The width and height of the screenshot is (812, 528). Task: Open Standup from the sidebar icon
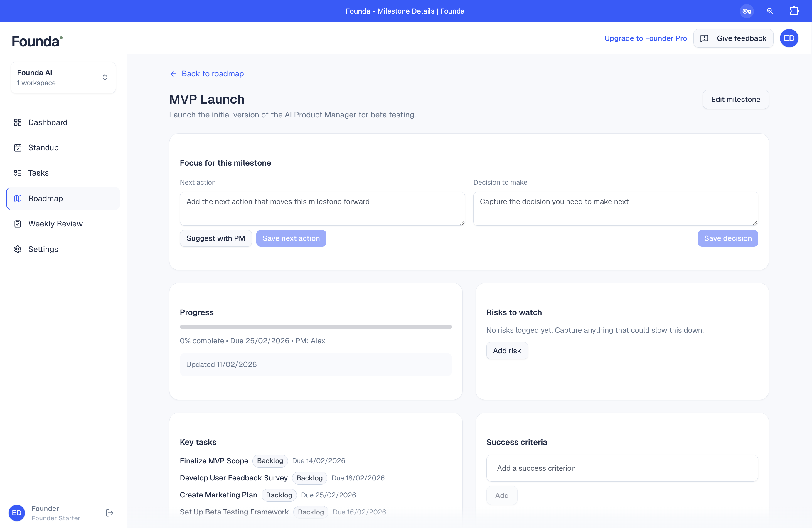pyautogui.click(x=18, y=147)
